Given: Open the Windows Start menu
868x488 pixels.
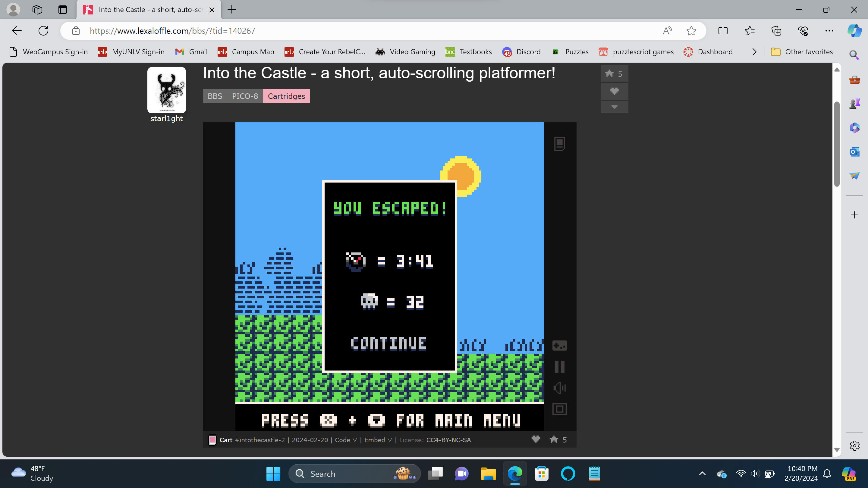Looking at the screenshot, I should (x=273, y=474).
